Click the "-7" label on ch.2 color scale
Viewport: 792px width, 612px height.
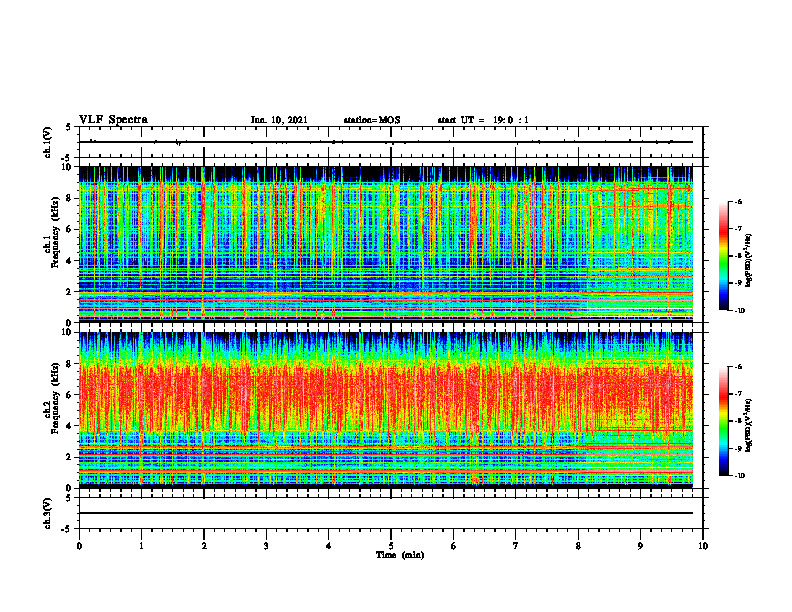[738, 394]
